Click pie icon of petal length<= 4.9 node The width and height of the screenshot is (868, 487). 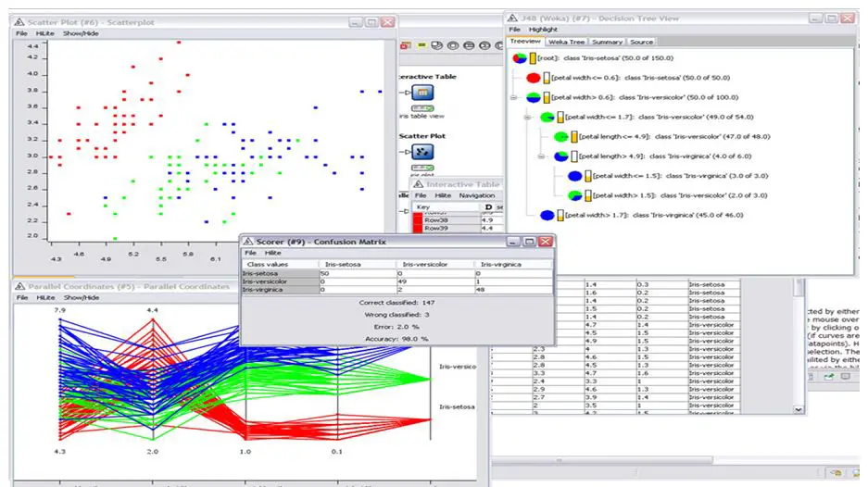[x=560, y=137]
